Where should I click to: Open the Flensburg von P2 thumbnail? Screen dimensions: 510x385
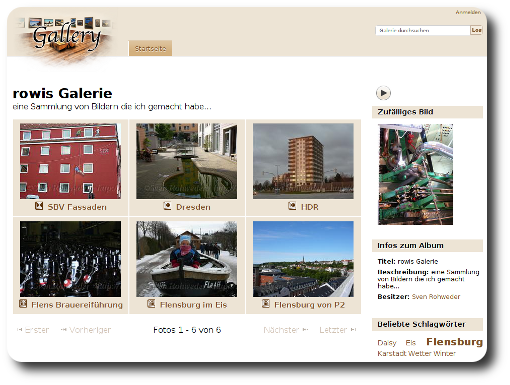303,259
